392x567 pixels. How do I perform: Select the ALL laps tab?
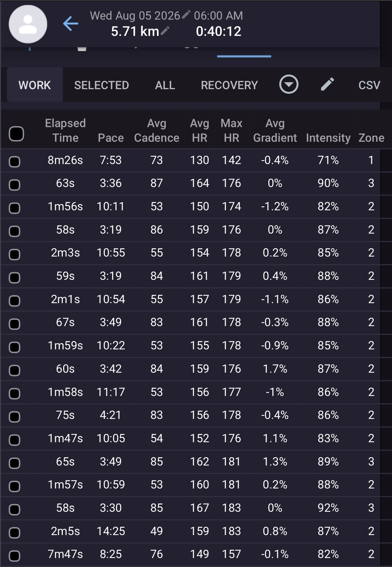point(165,85)
